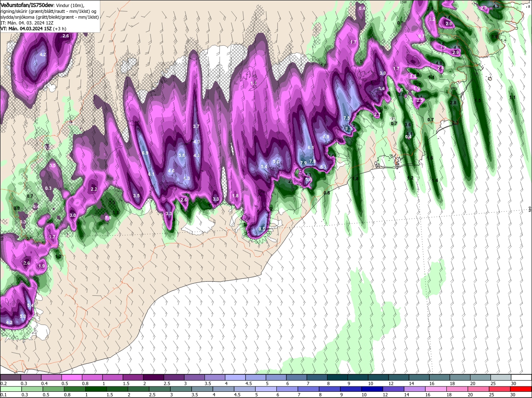This screenshot has width=532, height=398.
Task: Click the 7.5 value label on the map
Action: 347,118
